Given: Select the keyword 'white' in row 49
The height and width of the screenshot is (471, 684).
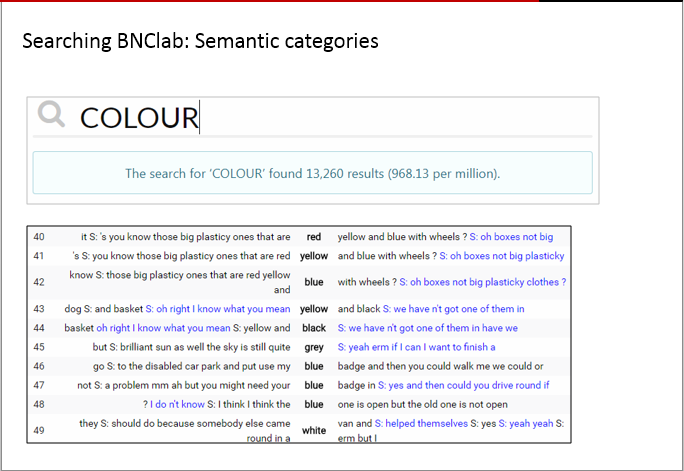Looking at the screenshot, I should (x=314, y=430).
